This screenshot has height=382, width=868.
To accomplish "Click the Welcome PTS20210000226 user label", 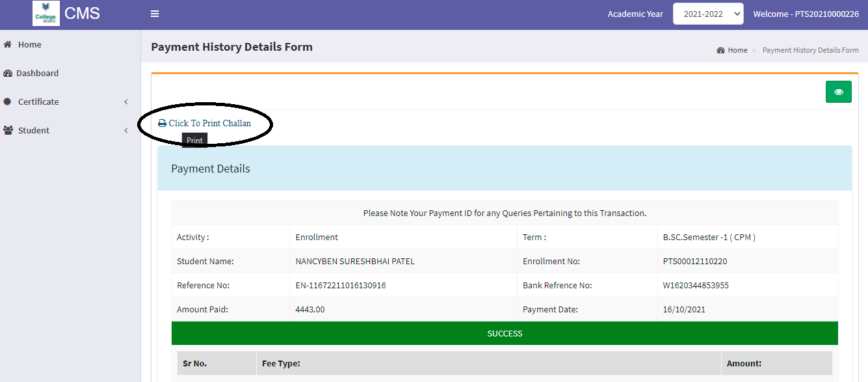I will 806,14.
